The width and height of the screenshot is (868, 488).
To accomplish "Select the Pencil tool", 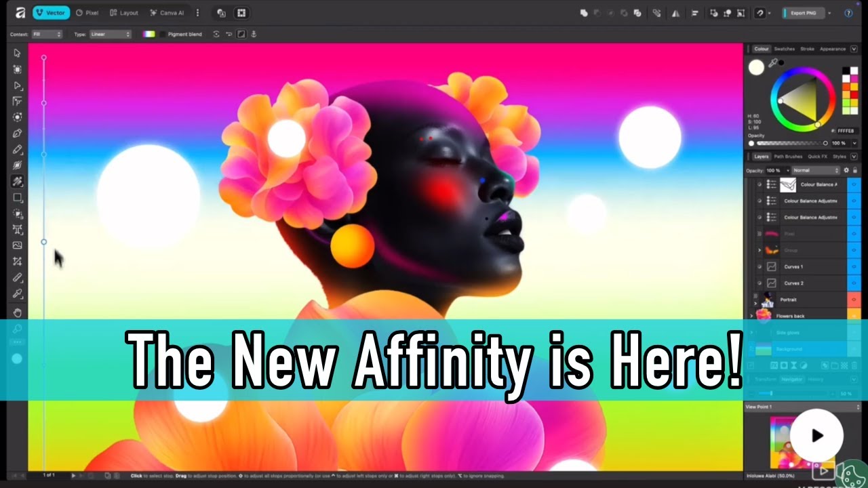I will click(x=18, y=149).
